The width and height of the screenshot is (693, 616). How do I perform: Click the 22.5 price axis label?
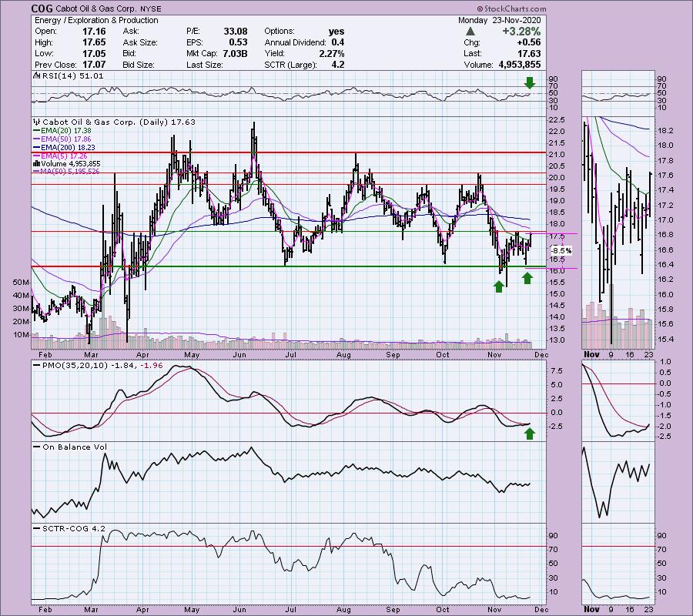[x=557, y=120]
